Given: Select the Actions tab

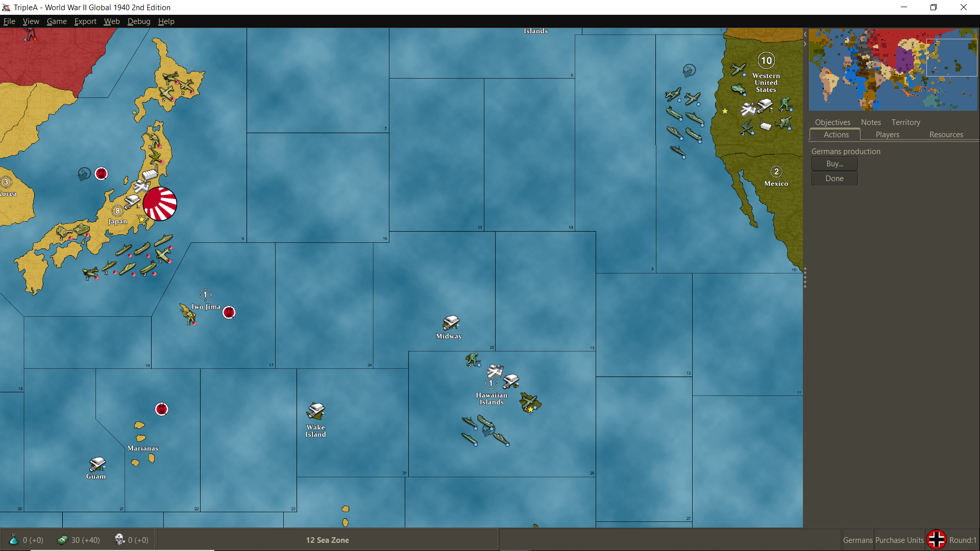Looking at the screenshot, I should (836, 135).
